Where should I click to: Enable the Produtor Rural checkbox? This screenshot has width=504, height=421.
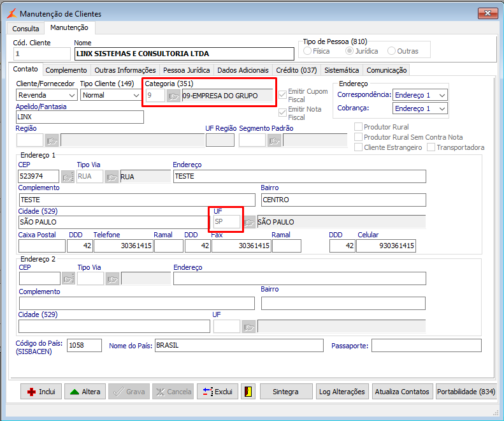359,127
